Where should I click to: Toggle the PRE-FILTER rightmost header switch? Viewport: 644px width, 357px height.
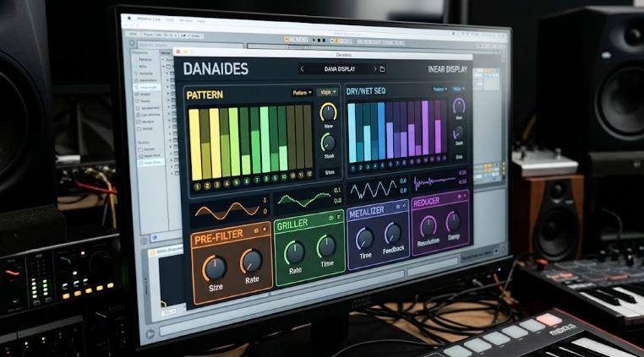265,229
